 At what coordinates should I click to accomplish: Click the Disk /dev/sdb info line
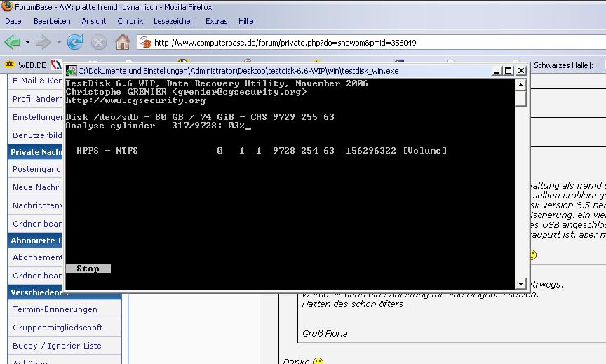(200, 117)
